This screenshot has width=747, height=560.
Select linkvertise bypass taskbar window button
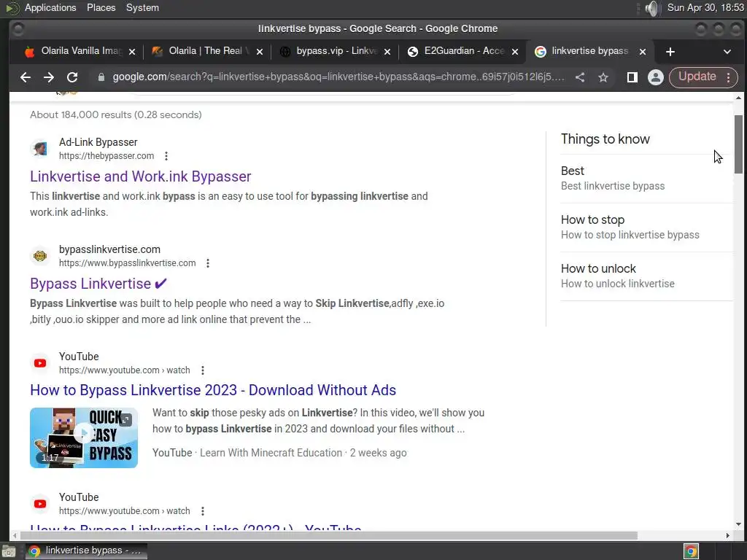(x=86, y=551)
